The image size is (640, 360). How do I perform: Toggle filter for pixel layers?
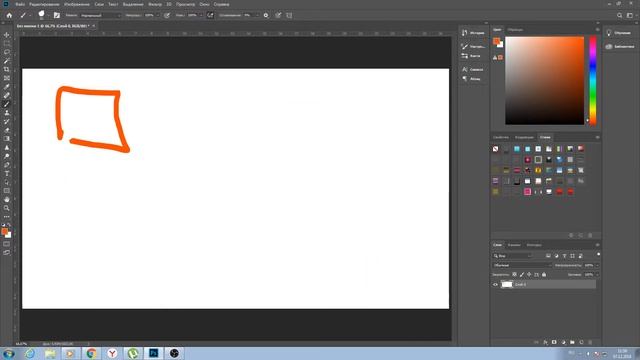(548, 256)
